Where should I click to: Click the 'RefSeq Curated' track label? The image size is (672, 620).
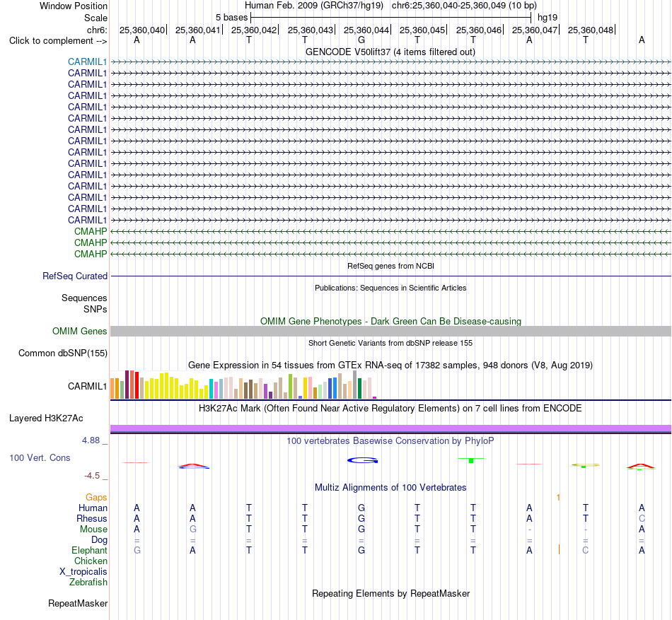tap(74, 276)
